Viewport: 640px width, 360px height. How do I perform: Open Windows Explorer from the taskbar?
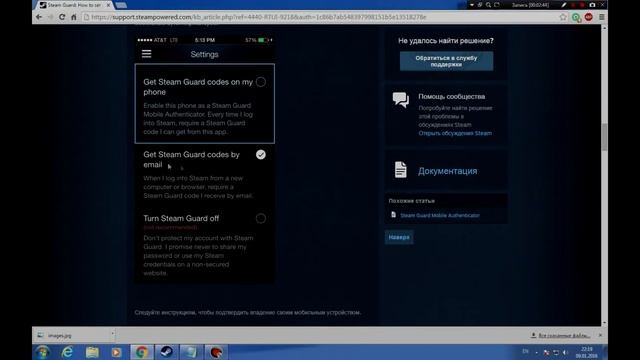[92, 352]
